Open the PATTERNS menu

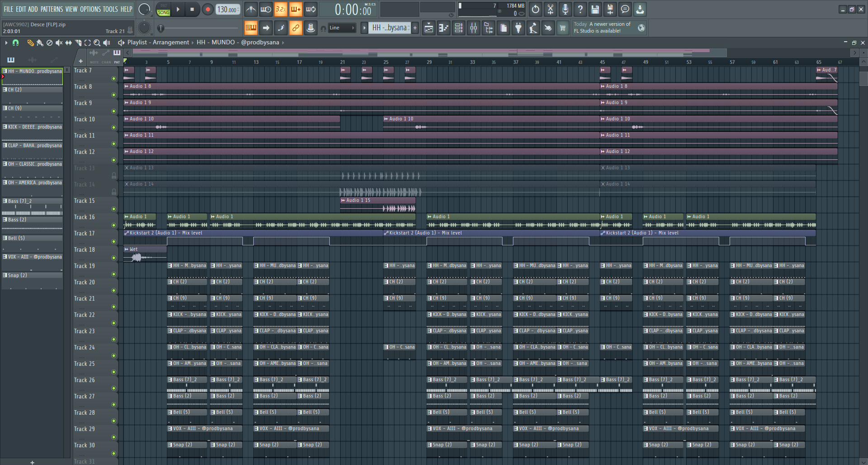pyautogui.click(x=52, y=9)
